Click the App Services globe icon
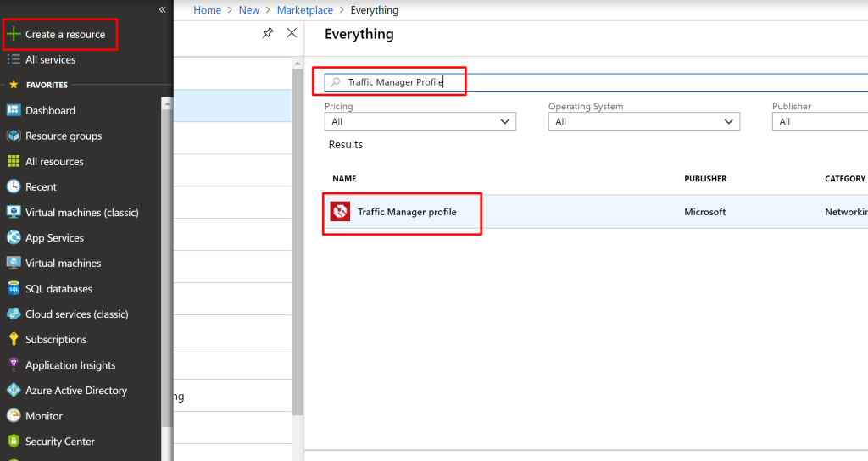This screenshot has width=868, height=461. coord(14,237)
